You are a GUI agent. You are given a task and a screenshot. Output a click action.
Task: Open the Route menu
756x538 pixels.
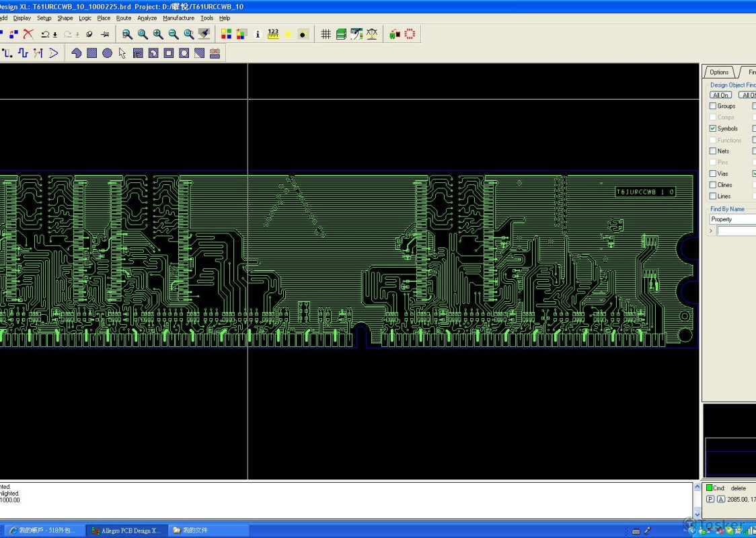[124, 18]
